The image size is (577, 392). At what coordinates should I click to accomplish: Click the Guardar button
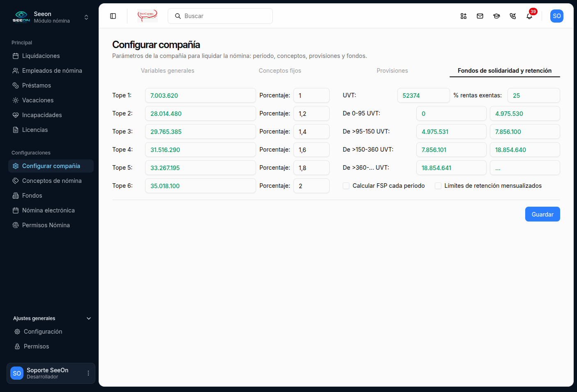click(x=542, y=214)
